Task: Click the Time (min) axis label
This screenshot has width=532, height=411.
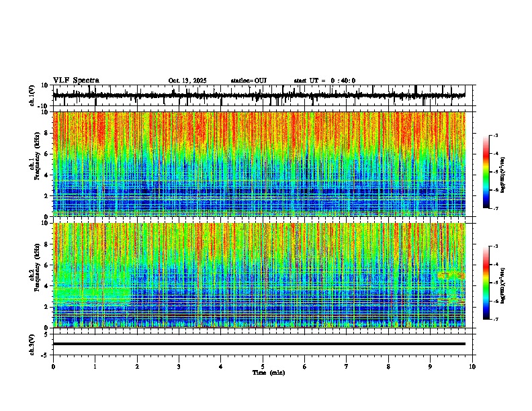Action: coord(269,373)
